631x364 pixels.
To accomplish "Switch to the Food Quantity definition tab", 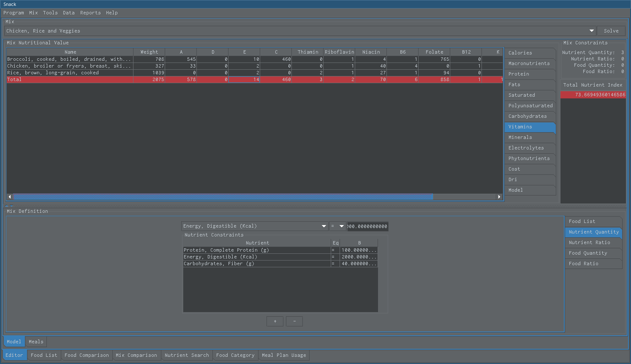I will [x=593, y=253].
